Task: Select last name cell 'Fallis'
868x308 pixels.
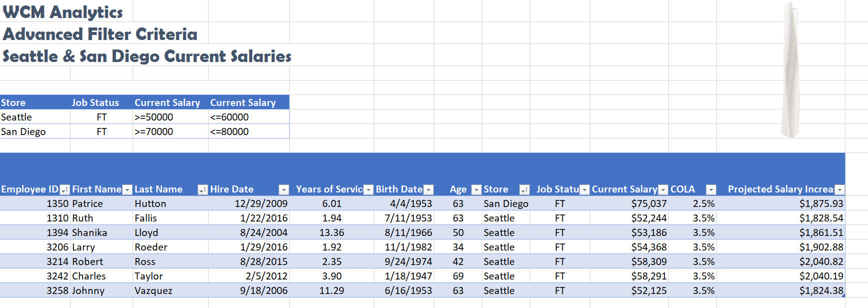Action: (171, 218)
